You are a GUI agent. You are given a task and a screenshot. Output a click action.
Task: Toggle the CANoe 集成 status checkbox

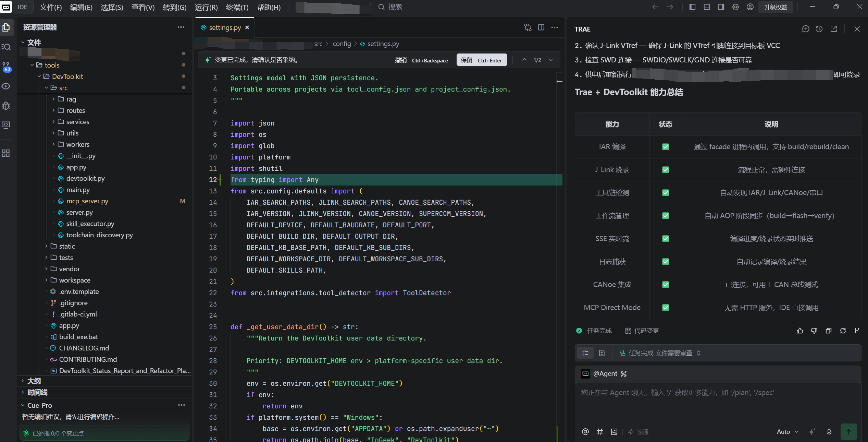(x=666, y=285)
